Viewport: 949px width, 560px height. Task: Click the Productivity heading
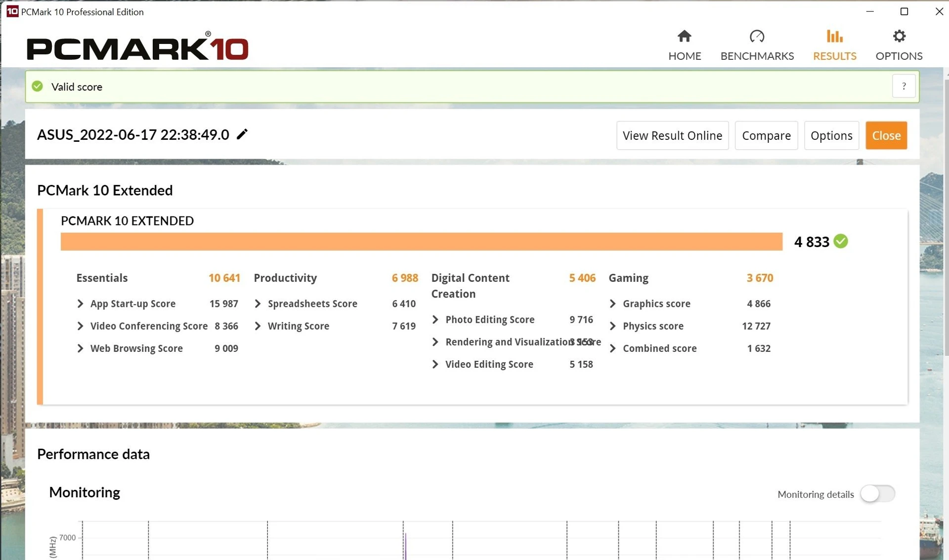[285, 278]
